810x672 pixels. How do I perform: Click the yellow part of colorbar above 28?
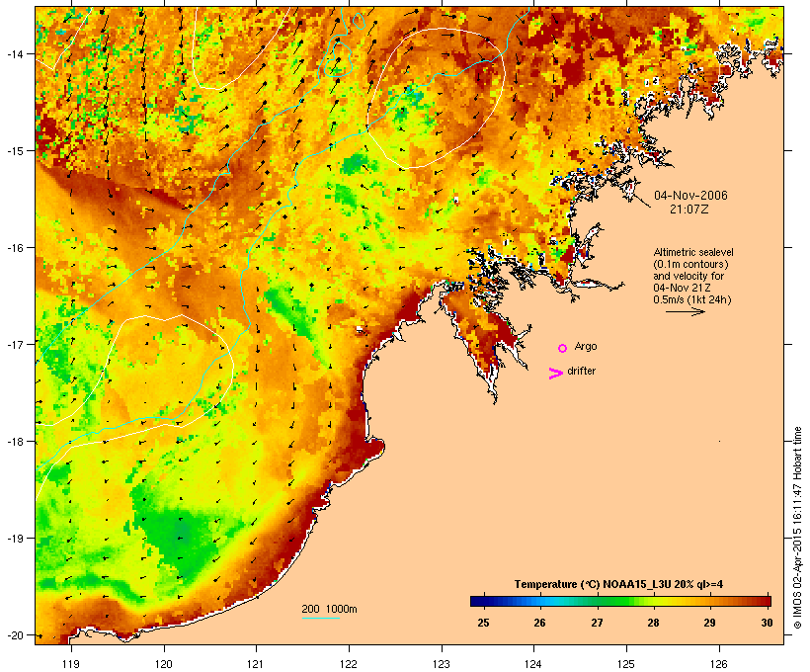point(654,601)
